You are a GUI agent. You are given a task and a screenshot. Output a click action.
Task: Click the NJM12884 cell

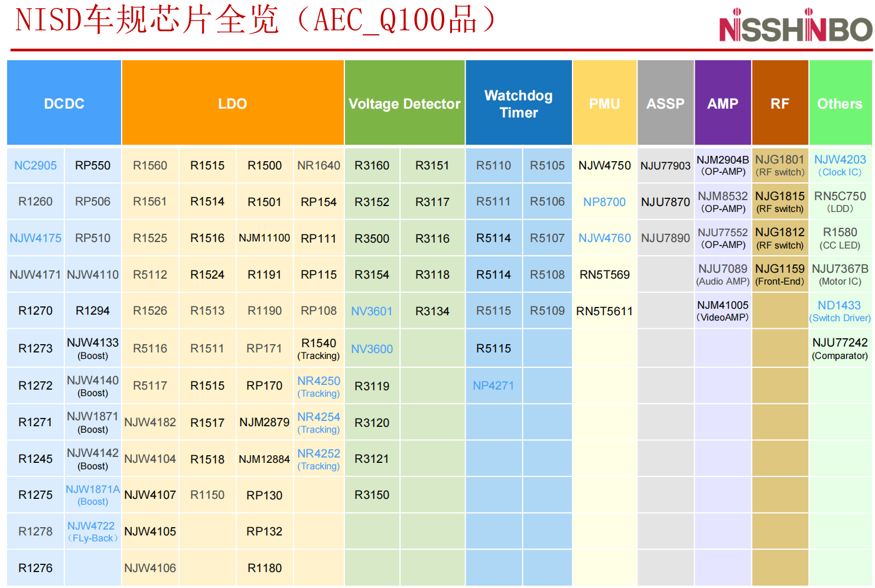[265, 459]
